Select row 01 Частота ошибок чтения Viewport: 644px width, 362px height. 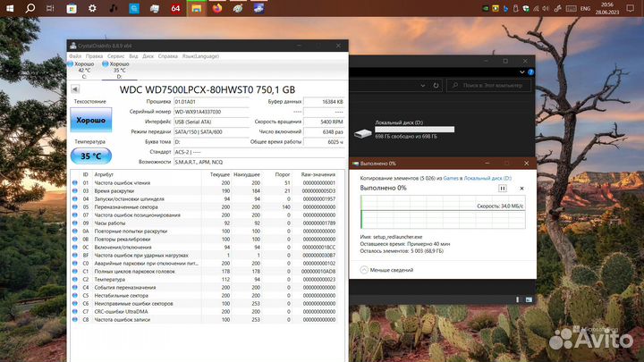pyautogui.click(x=204, y=182)
